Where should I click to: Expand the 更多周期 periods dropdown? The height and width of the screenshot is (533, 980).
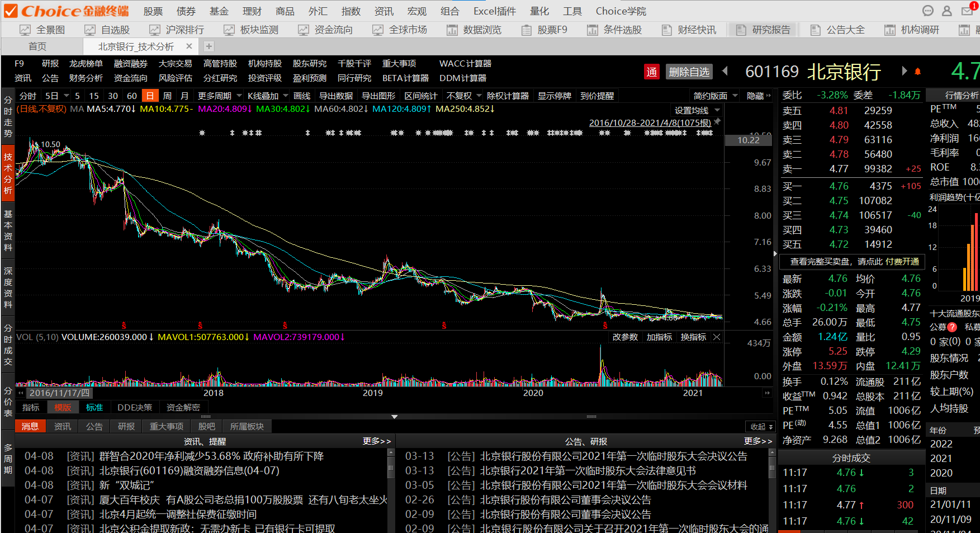pos(239,96)
